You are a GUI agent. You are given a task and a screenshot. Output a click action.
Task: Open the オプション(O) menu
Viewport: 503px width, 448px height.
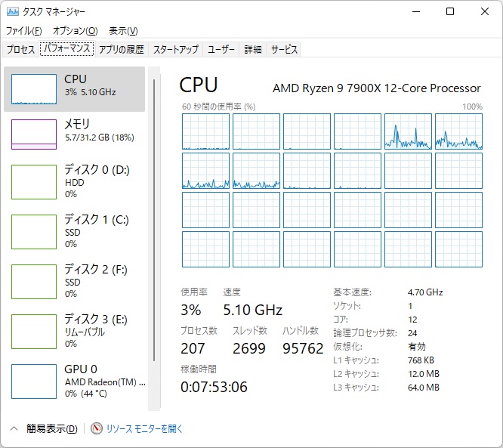(x=75, y=31)
